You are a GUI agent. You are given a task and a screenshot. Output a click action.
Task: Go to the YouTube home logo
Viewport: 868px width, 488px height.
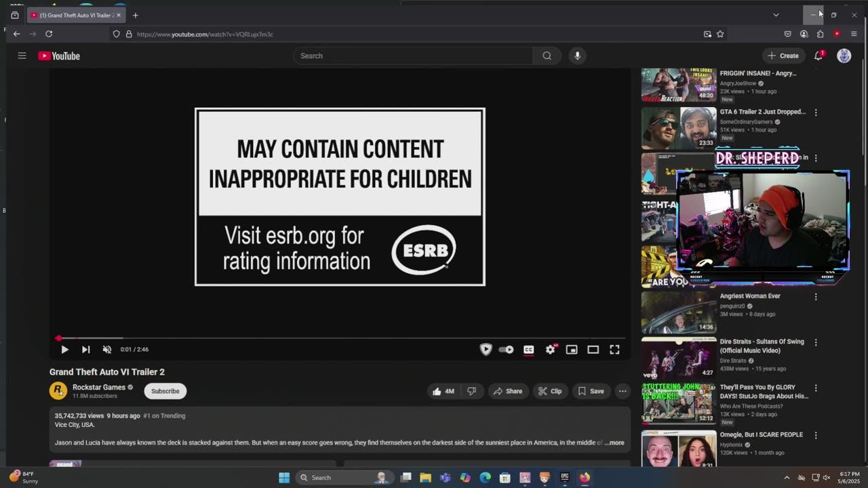point(59,56)
